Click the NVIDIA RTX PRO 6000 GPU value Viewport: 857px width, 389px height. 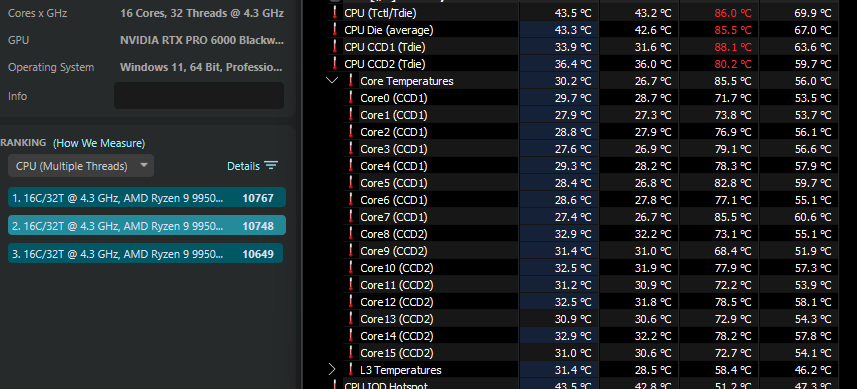tap(202, 40)
